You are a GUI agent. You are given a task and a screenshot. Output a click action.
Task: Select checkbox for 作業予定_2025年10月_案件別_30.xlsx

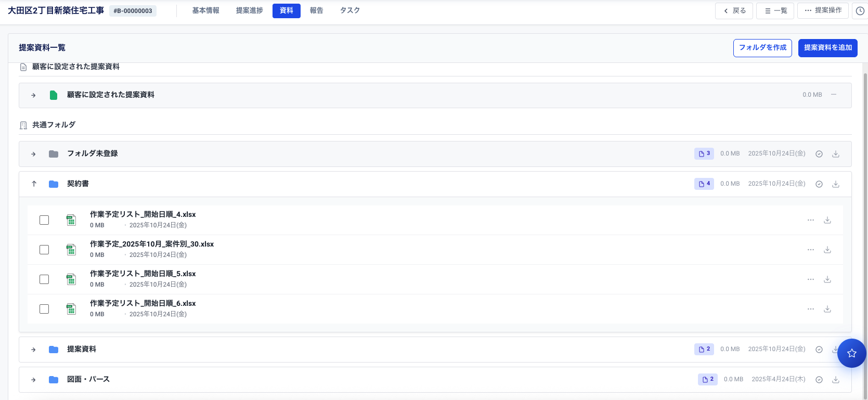click(44, 250)
